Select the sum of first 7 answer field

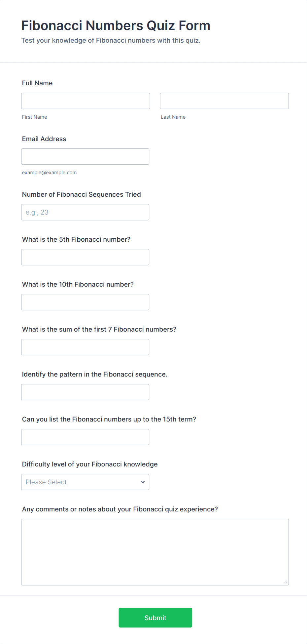point(85,347)
